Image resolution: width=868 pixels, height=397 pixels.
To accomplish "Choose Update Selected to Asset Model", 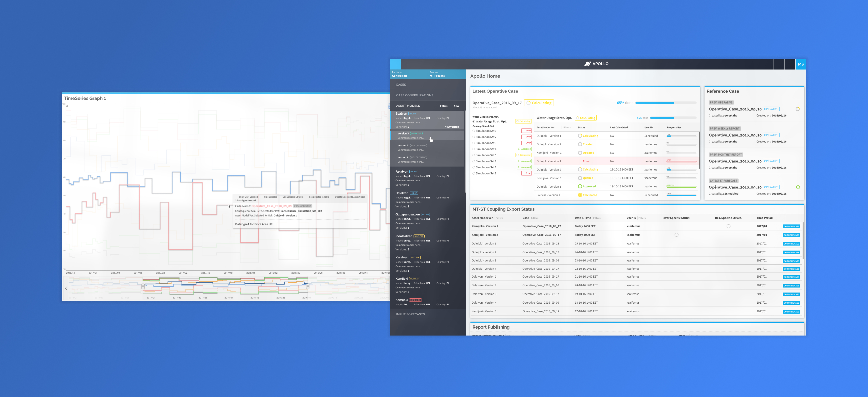I will (350, 197).
